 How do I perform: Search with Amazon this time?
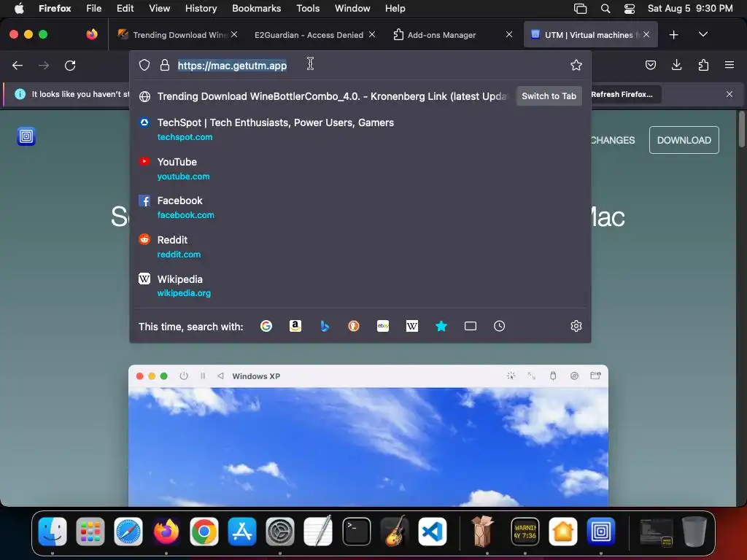(295, 326)
